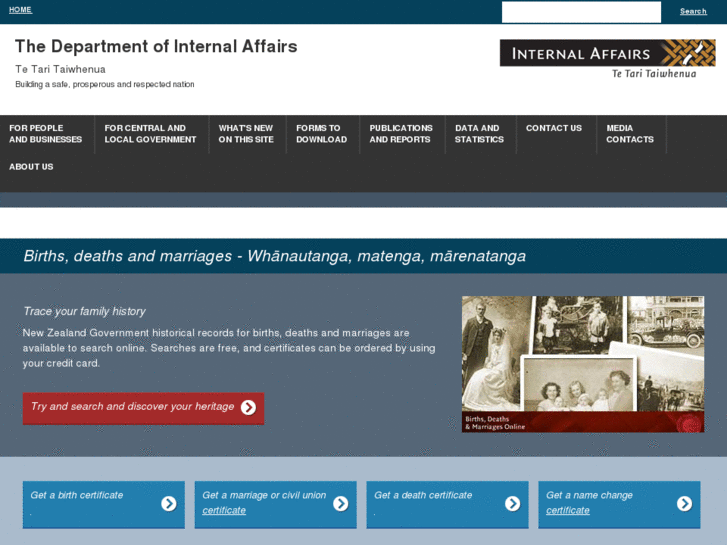Click the arrow icon on the name change certificate tile

[684, 503]
